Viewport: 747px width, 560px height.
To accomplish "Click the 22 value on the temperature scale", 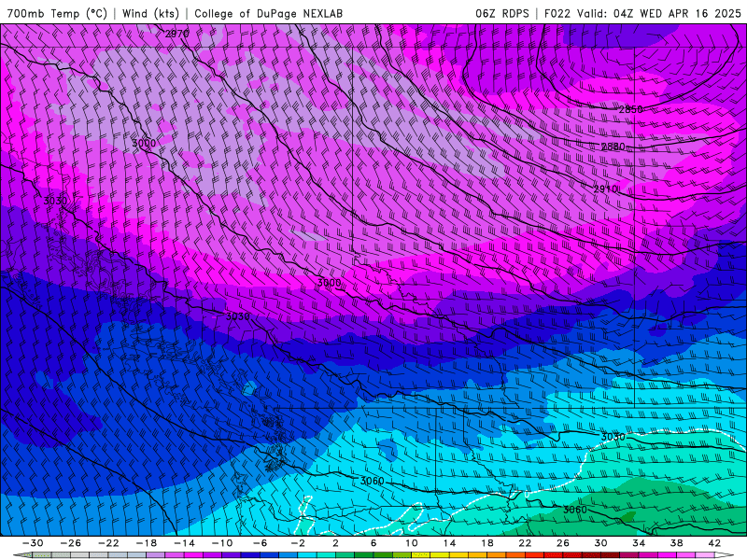I will click(x=525, y=543).
